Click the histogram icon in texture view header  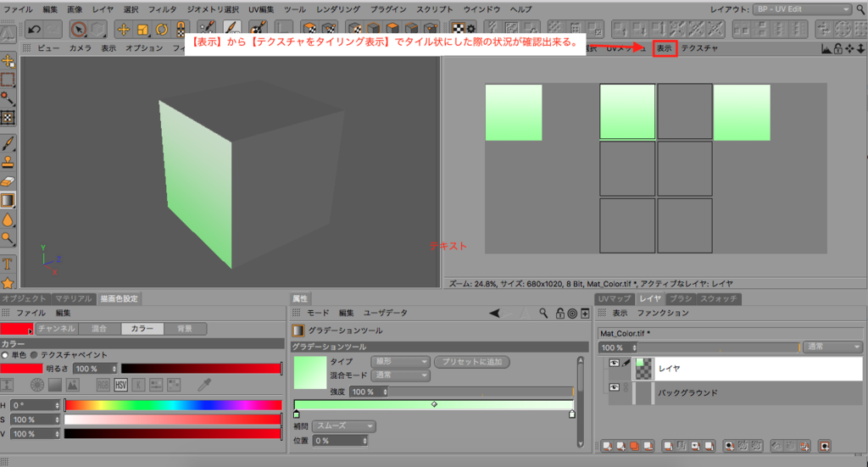pyautogui.click(x=826, y=48)
